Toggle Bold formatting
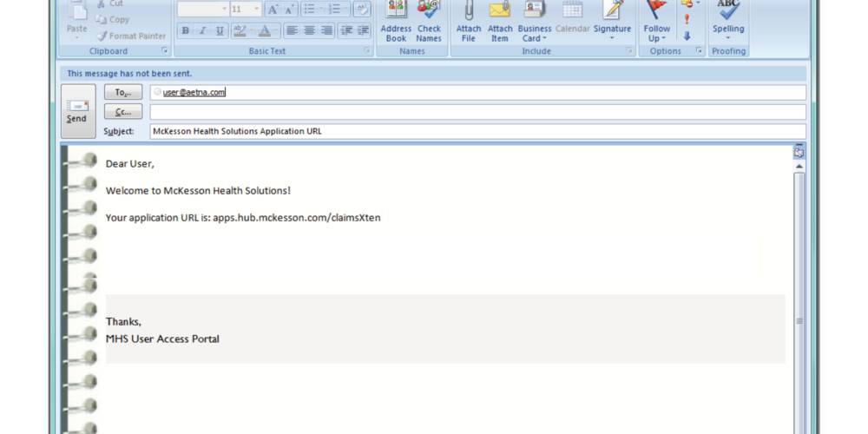Image resolution: width=868 pixels, height=434 pixels. point(185,30)
